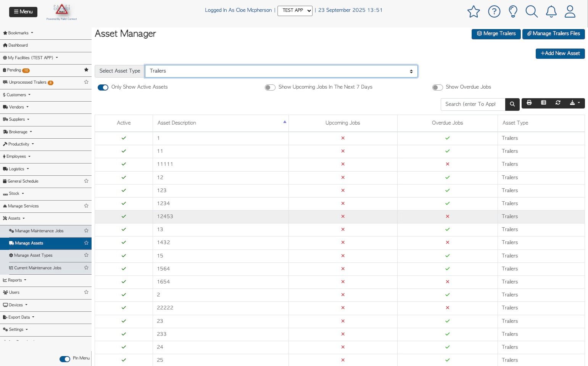Click the bookmarks star icon in header
Screen dimensions: 588x366
474,11
